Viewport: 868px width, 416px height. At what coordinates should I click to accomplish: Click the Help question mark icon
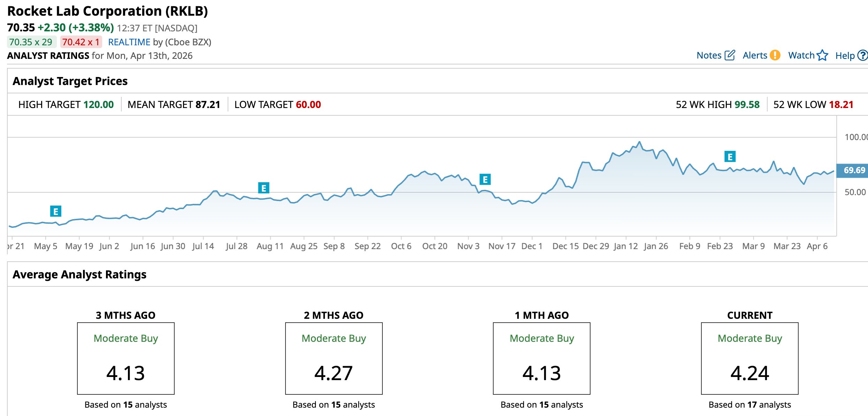[862, 55]
